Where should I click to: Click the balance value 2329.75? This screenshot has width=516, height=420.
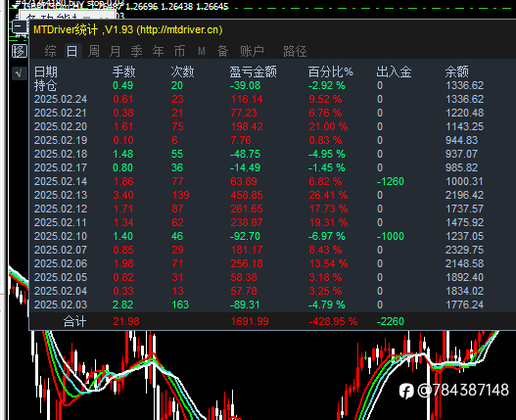tap(464, 251)
